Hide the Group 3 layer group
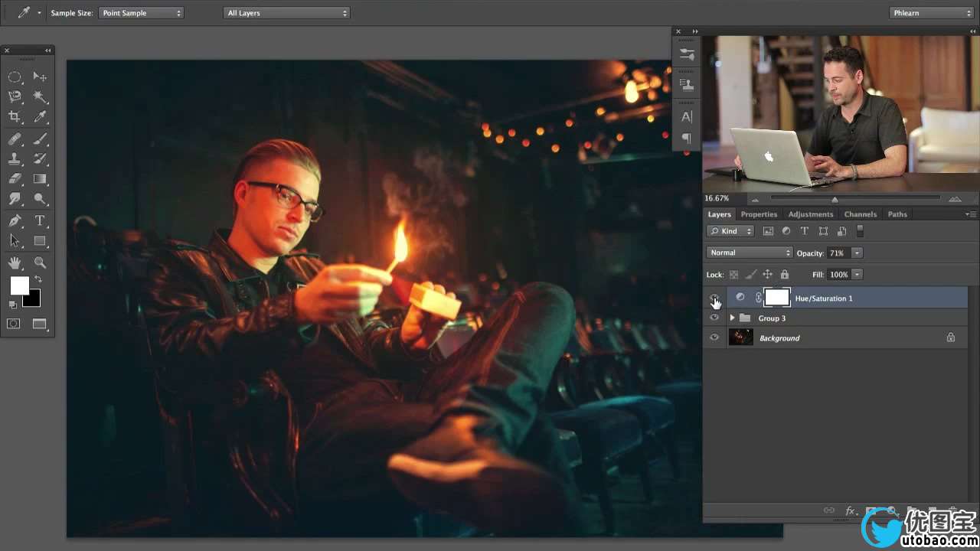Image resolution: width=980 pixels, height=551 pixels. (714, 318)
